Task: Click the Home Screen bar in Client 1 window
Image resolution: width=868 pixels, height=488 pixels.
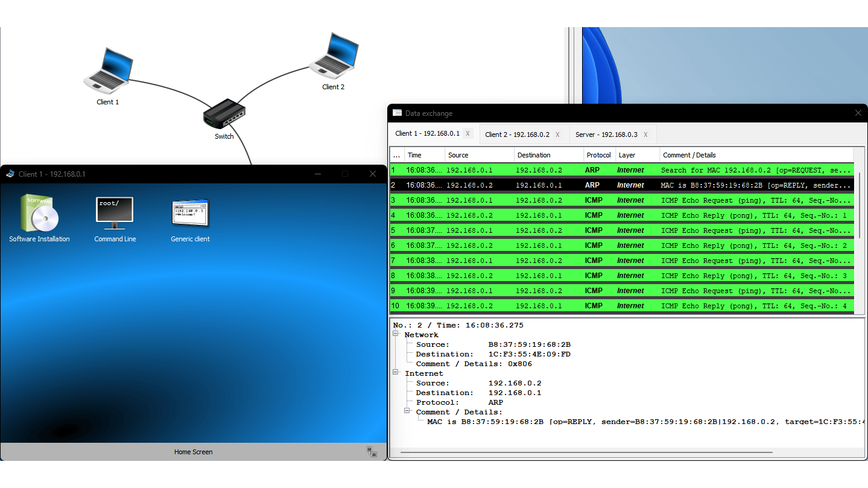Action: click(x=193, y=452)
